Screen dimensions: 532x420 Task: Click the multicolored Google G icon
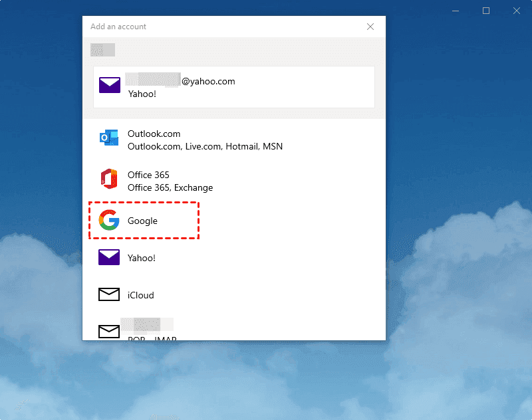[109, 220]
